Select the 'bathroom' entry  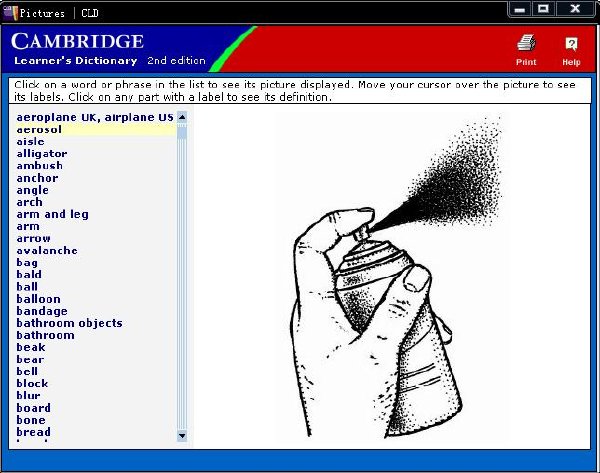46,335
